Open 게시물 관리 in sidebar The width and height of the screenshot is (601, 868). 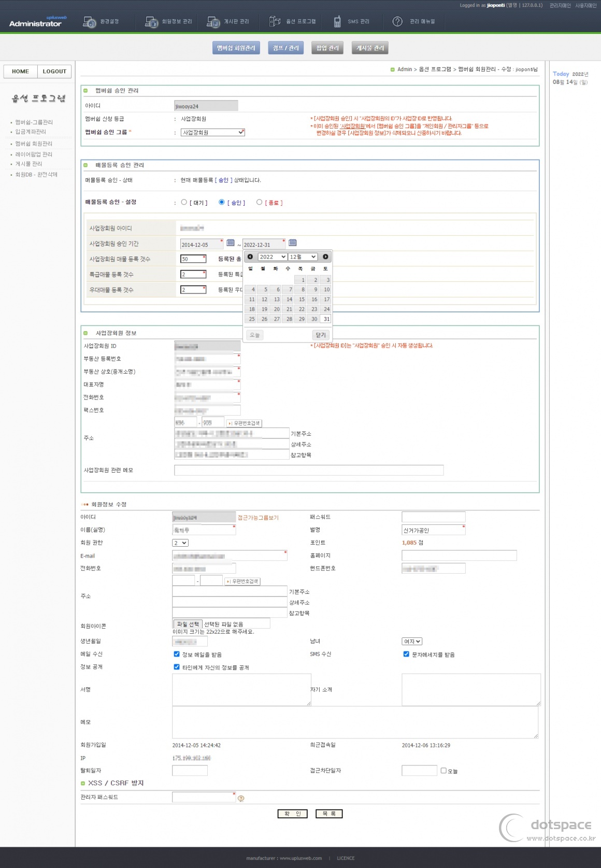pos(28,164)
